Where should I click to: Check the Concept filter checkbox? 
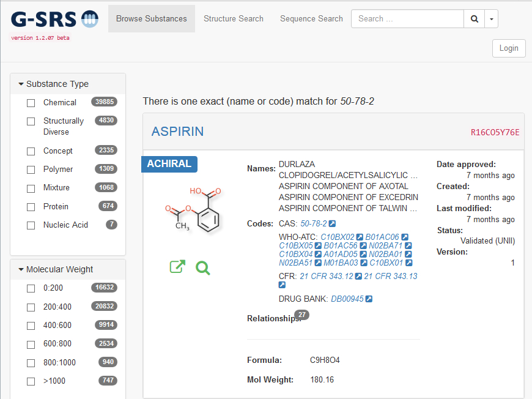(x=31, y=151)
